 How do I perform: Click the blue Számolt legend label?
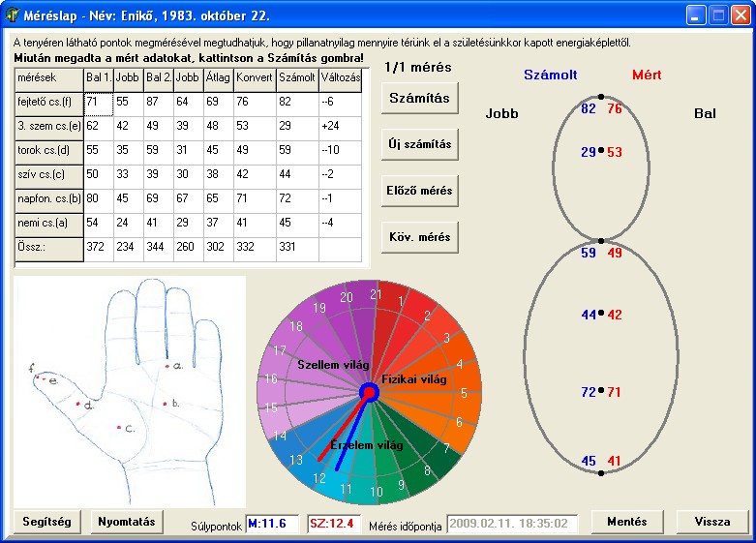tap(550, 75)
